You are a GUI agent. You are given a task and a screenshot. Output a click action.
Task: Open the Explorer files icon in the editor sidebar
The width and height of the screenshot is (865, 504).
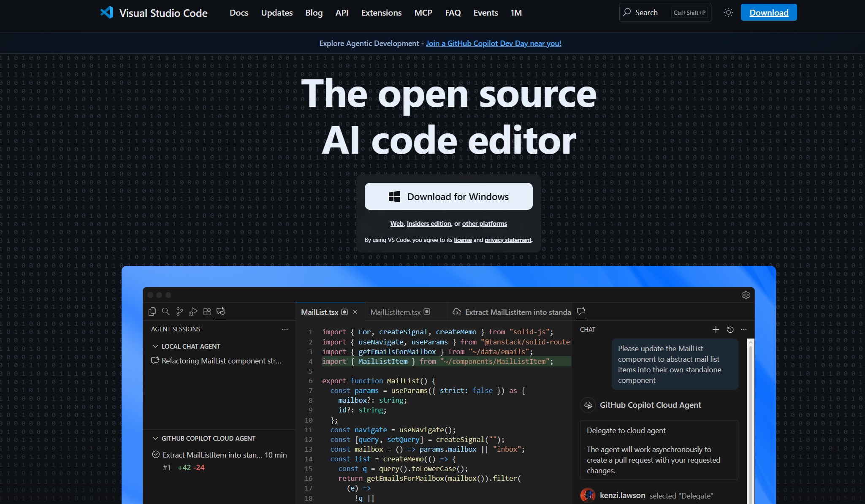(152, 312)
